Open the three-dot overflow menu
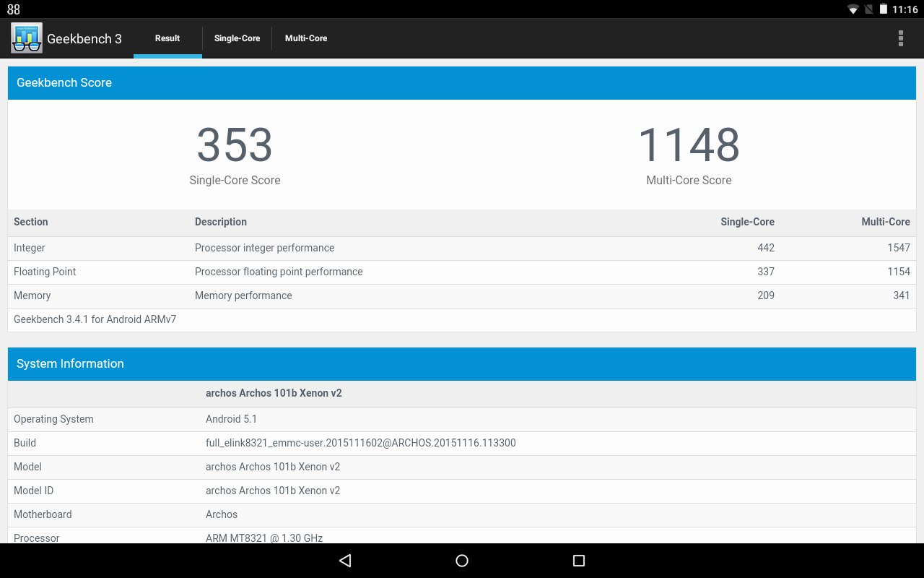924x578 pixels. pyautogui.click(x=900, y=38)
